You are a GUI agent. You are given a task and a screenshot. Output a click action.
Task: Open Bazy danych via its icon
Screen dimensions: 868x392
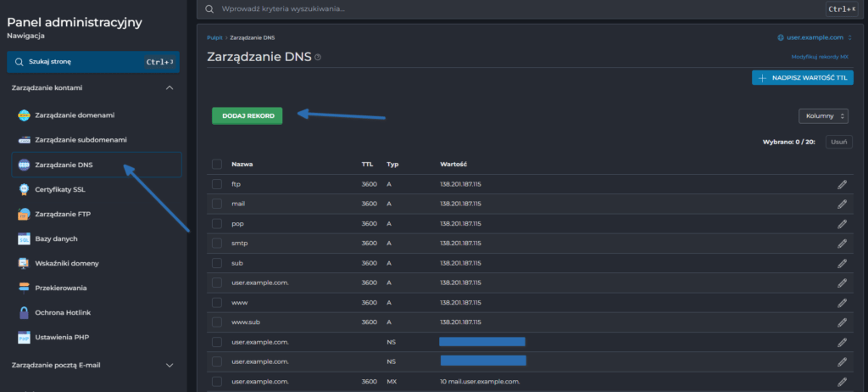[24, 239]
